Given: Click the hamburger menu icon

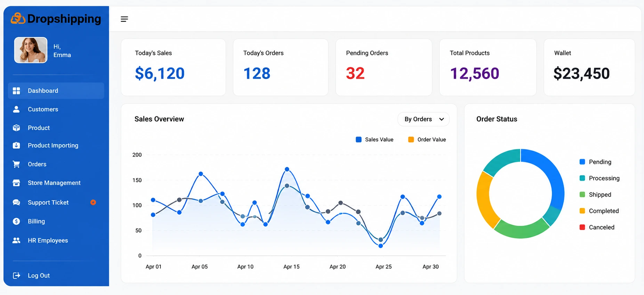Looking at the screenshot, I should click(124, 19).
